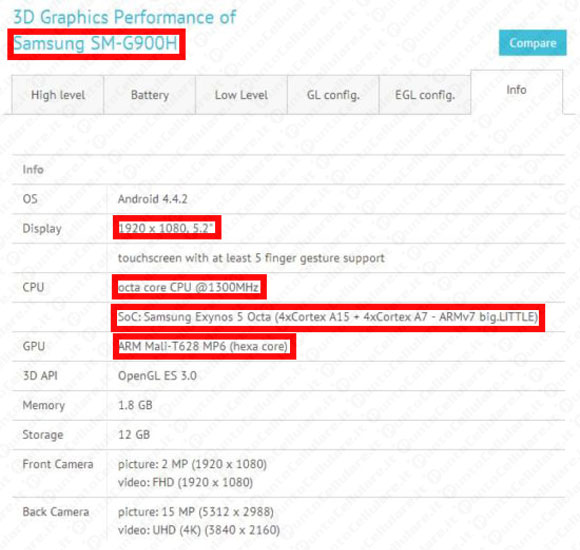
Task: Click the '3D API' row label
Action: click(x=40, y=376)
